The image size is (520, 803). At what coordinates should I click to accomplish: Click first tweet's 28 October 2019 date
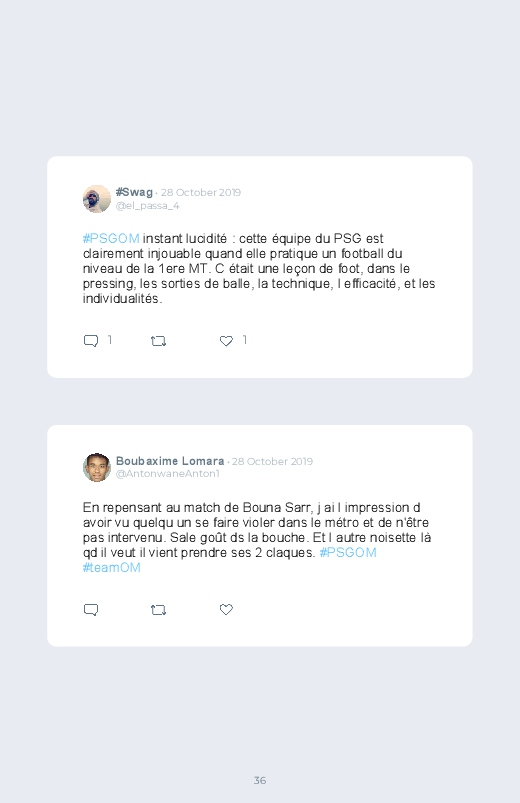point(201,193)
